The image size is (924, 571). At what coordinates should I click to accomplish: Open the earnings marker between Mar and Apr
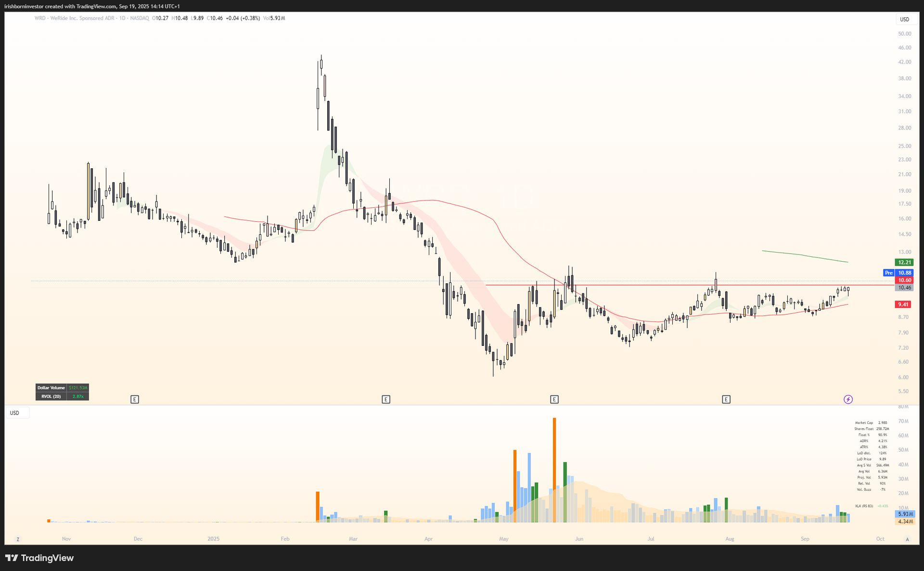386,399
